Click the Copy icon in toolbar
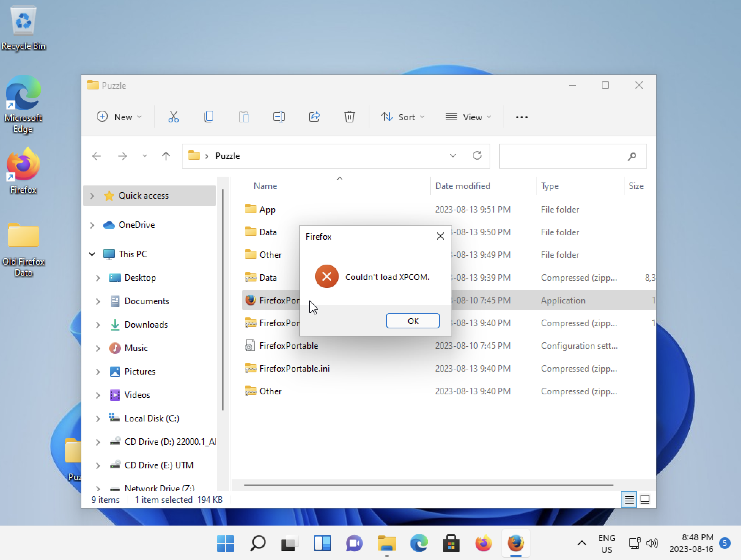The image size is (741, 560). click(209, 117)
